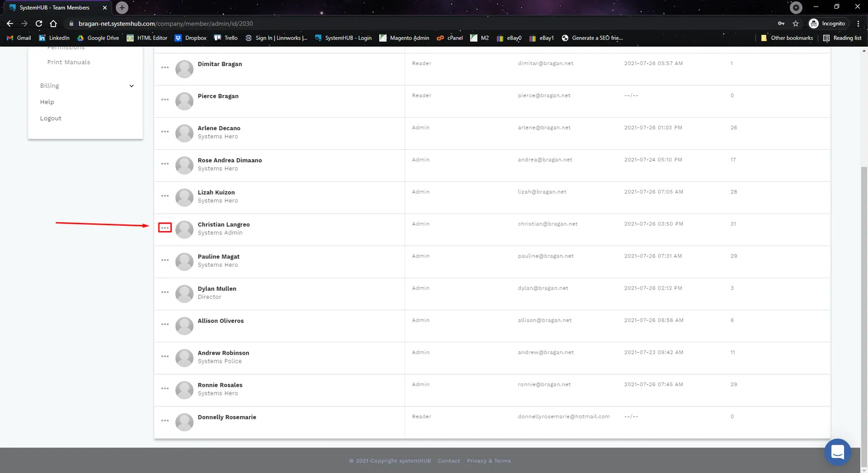Select the name Christian Langreo
Screen dimensions: 868x473
coord(224,225)
